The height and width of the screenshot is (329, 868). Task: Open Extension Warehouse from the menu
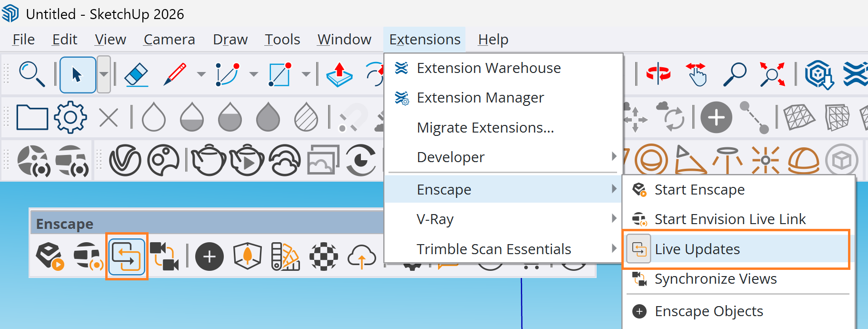tap(504, 68)
